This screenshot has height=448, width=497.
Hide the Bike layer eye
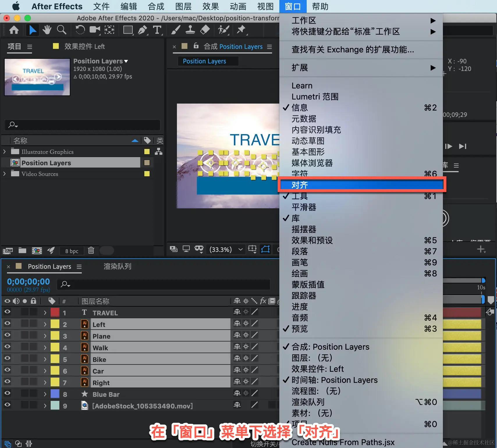pyautogui.click(x=7, y=358)
